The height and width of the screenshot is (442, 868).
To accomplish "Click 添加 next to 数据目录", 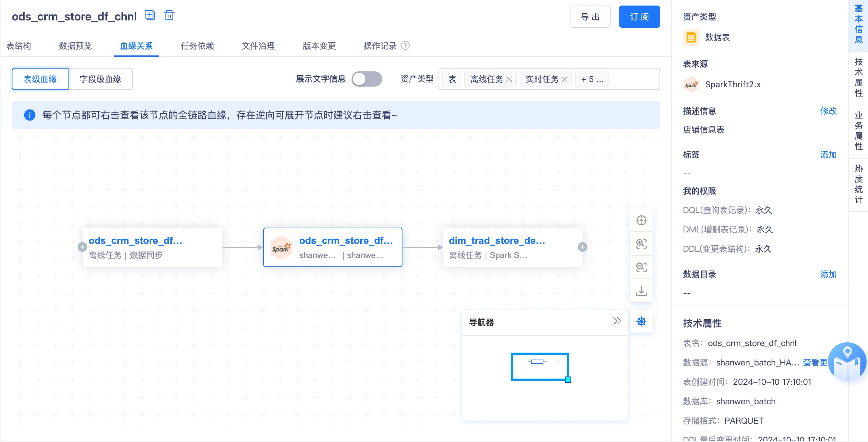I will pyautogui.click(x=828, y=274).
